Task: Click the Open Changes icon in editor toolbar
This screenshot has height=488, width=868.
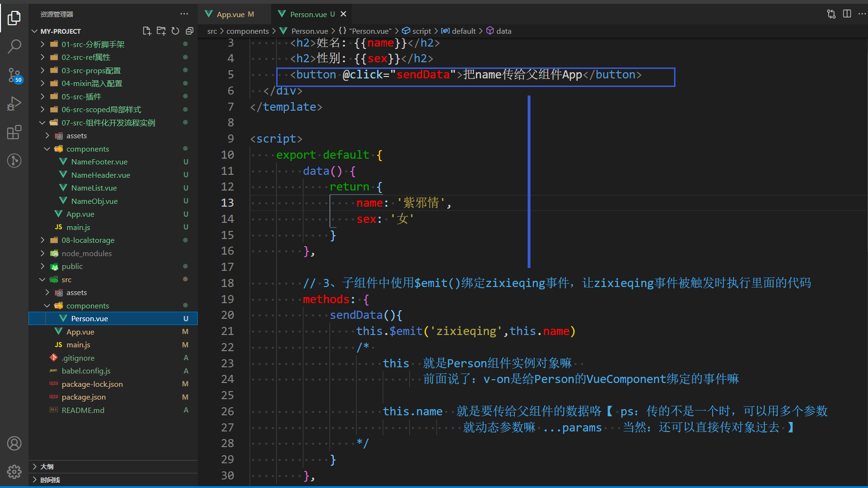Action: click(831, 14)
